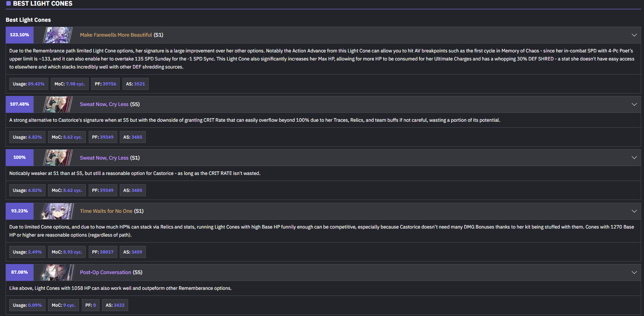644x316 pixels.
Task: Open the Time Waits for No One link
Action: (x=106, y=211)
